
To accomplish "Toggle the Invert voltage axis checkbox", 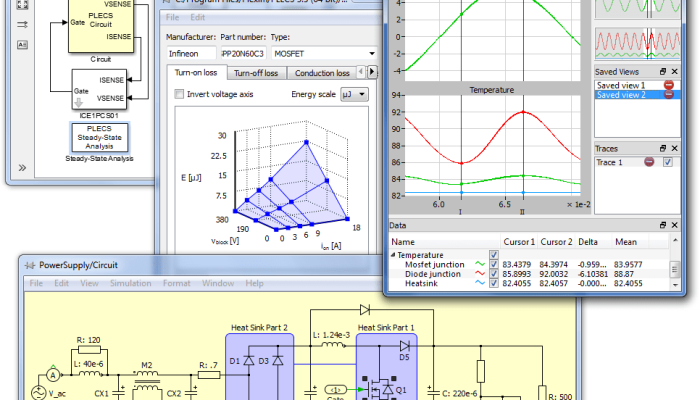I will (179, 94).
